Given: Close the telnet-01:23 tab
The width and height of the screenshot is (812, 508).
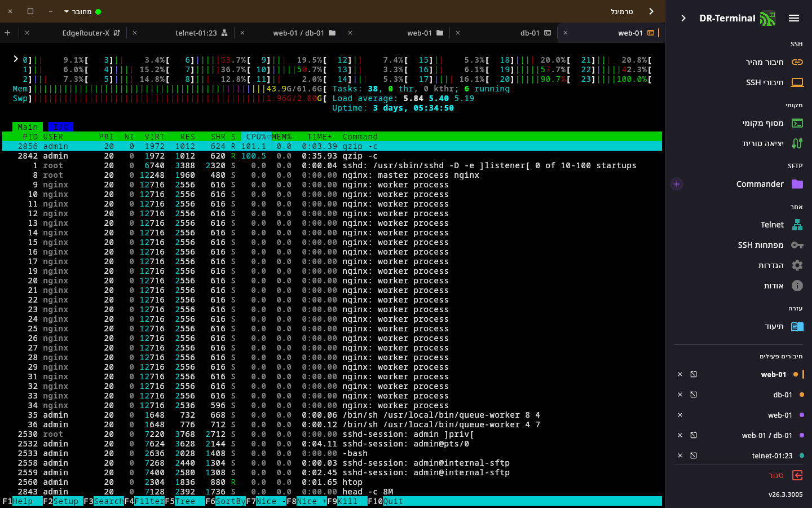Looking at the screenshot, I should 135,33.
